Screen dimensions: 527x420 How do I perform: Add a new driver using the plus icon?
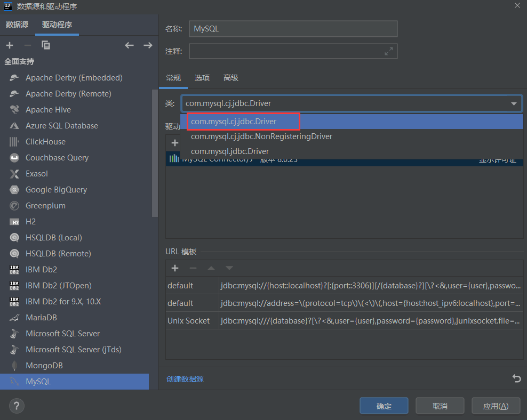pos(10,45)
